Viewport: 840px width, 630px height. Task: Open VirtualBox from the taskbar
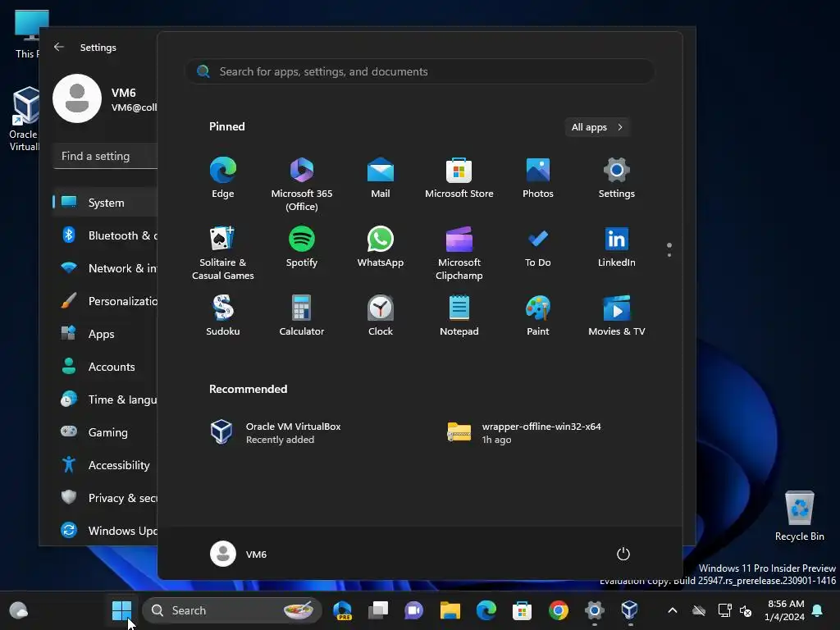coord(630,610)
